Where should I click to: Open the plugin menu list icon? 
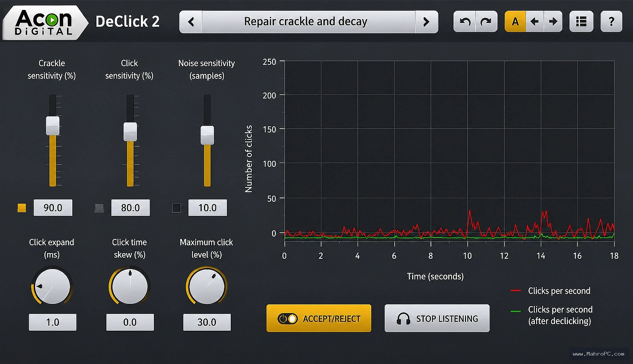click(581, 21)
